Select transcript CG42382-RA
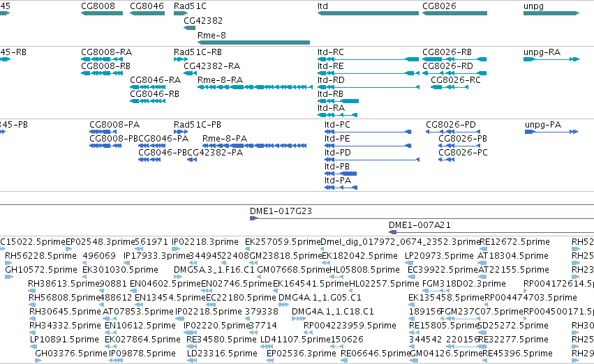This screenshot has width=594, height=364. click(211, 66)
